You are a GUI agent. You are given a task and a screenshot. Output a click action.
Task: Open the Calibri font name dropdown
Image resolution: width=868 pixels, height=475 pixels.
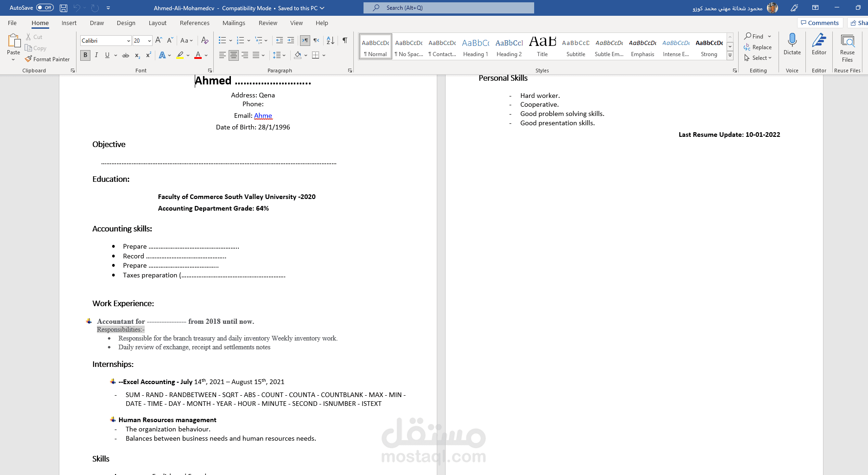[x=128, y=41]
